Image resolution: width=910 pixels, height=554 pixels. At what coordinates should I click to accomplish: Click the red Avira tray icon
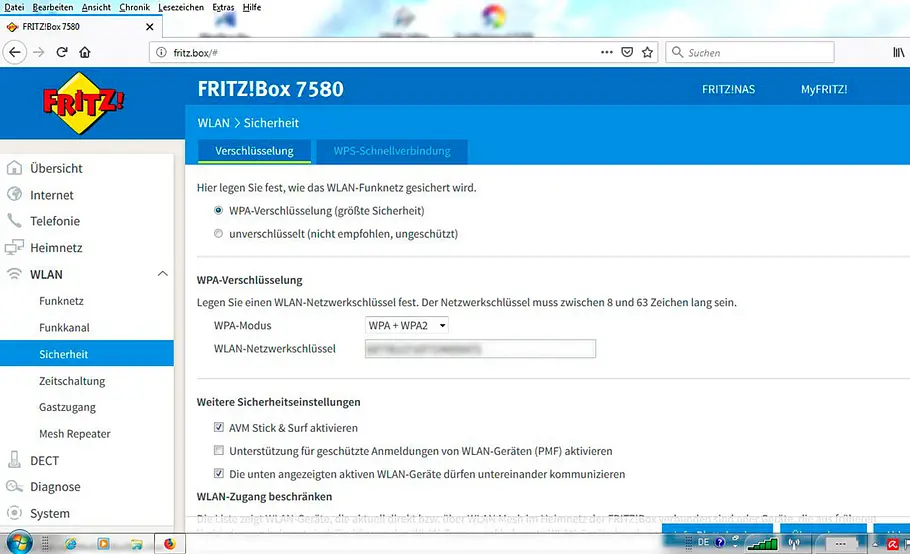(893, 544)
